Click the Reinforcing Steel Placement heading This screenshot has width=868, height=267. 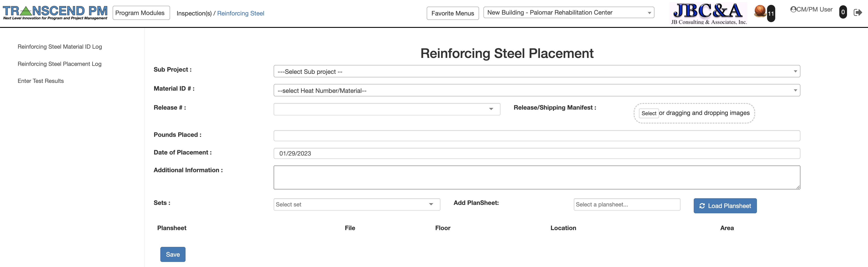[507, 53]
